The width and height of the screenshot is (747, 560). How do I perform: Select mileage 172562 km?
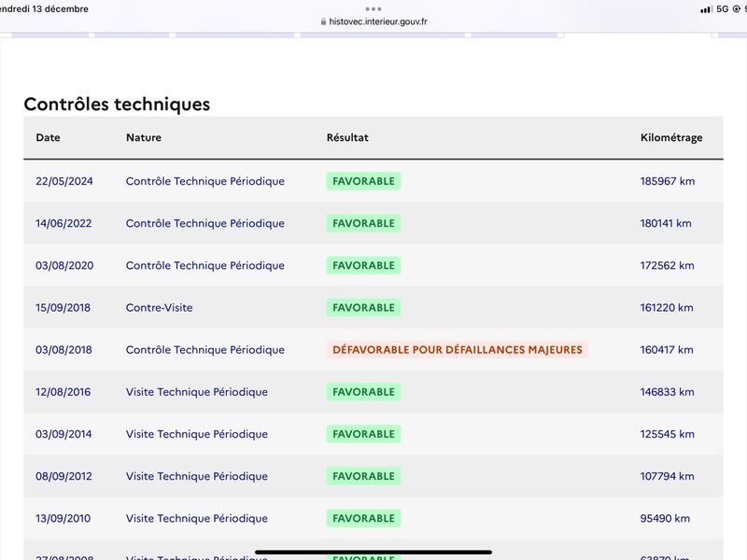pos(667,266)
